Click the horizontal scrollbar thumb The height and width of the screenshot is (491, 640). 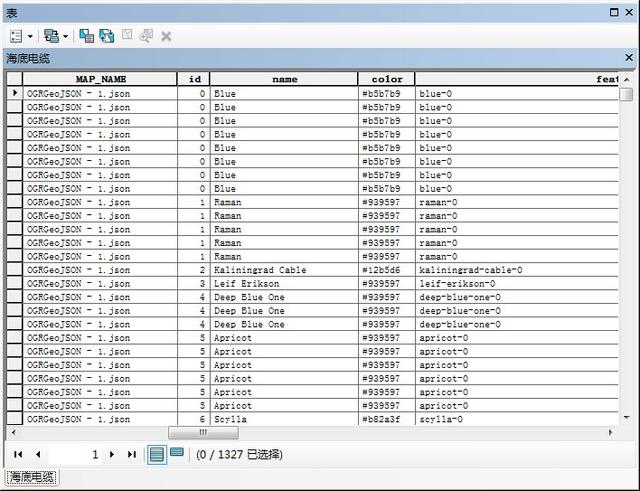pos(203,432)
